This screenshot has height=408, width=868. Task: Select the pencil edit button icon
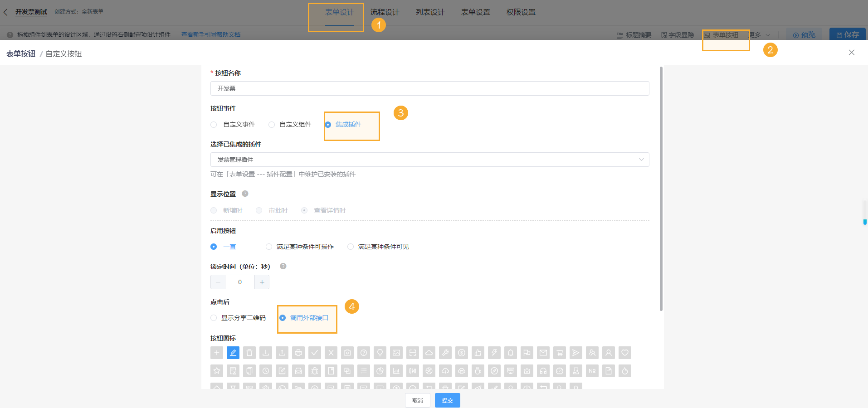(x=233, y=353)
